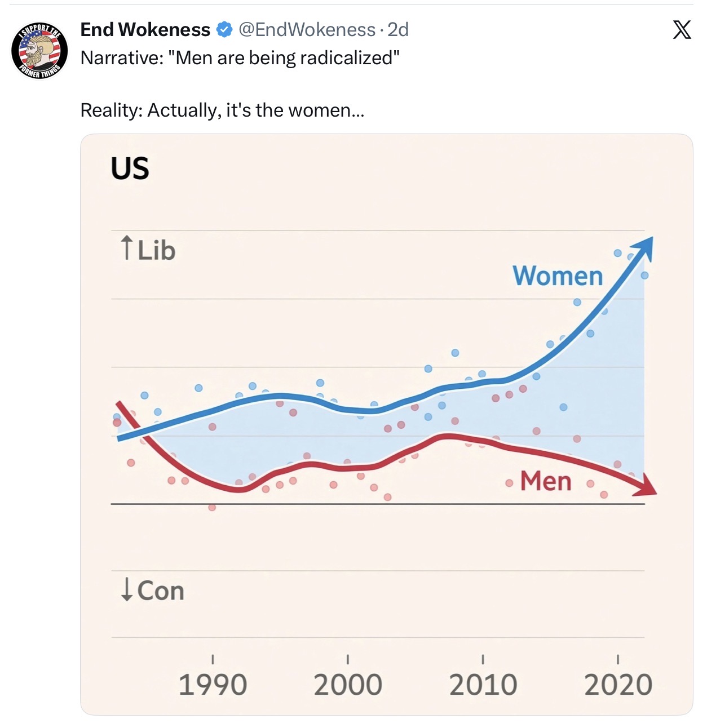
Task: Click the US chart title
Action: [x=130, y=168]
